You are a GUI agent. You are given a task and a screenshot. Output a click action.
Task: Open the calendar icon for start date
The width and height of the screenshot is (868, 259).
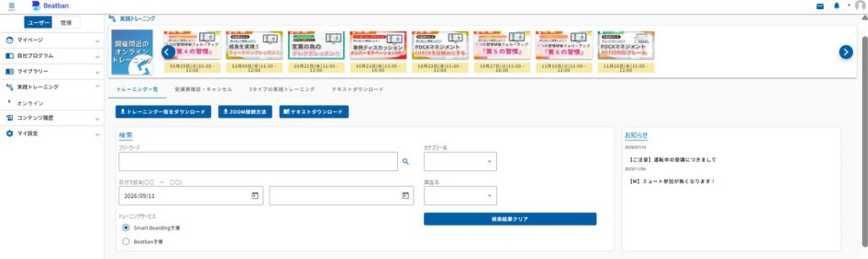tap(255, 196)
